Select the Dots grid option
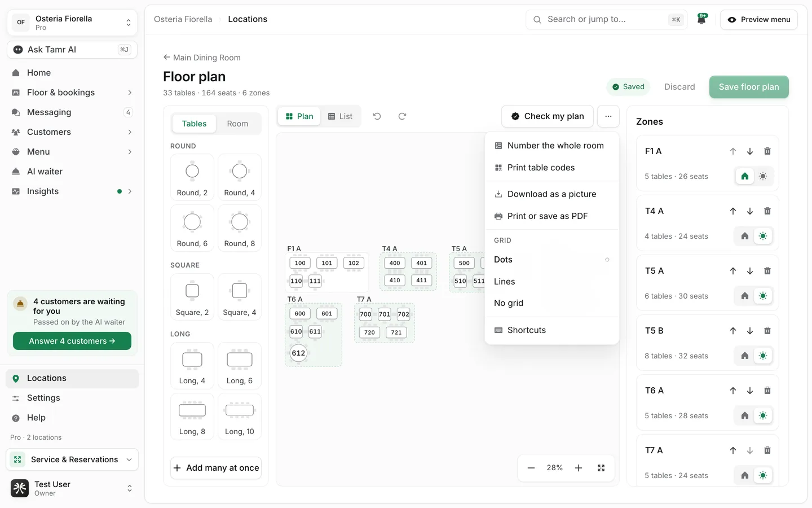 [551, 260]
